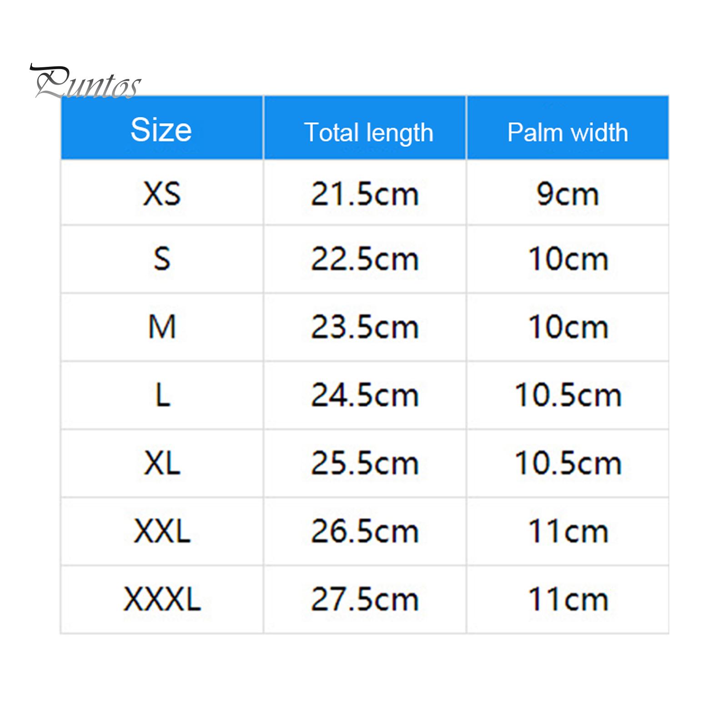Click the 9cm palm width cell
The height and width of the screenshot is (728, 728).
(567, 194)
